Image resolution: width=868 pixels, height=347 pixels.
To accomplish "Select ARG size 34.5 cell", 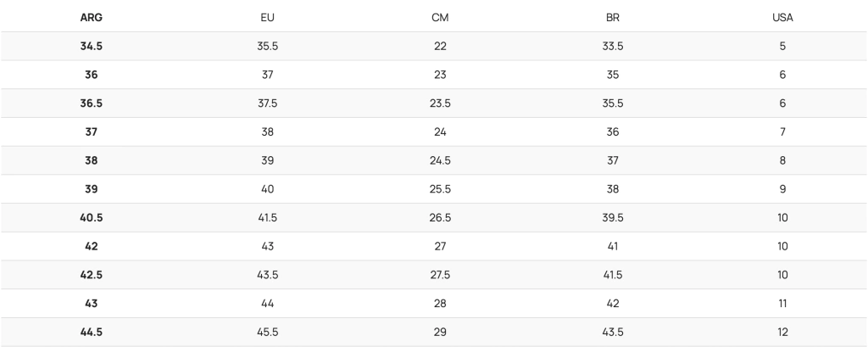I will (92, 46).
